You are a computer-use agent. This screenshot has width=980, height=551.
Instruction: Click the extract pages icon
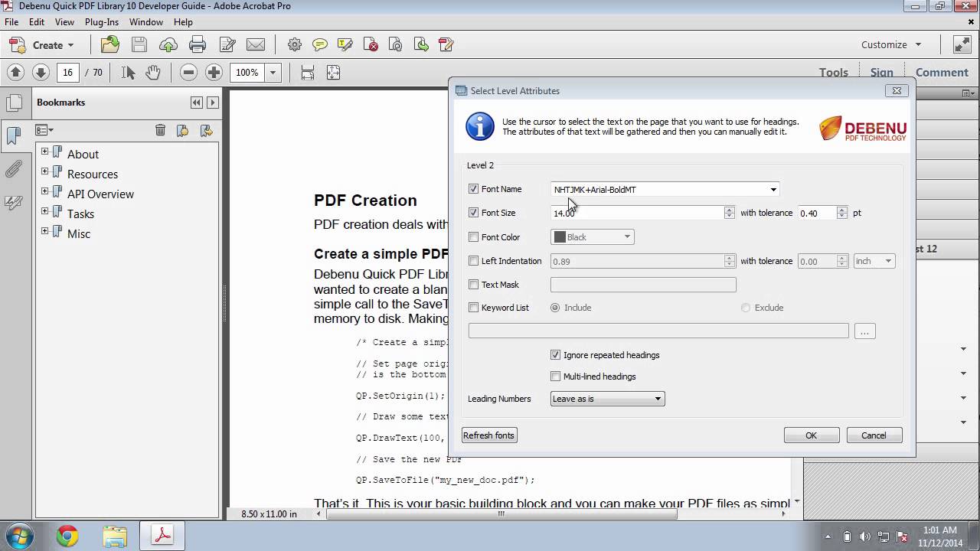[421, 44]
